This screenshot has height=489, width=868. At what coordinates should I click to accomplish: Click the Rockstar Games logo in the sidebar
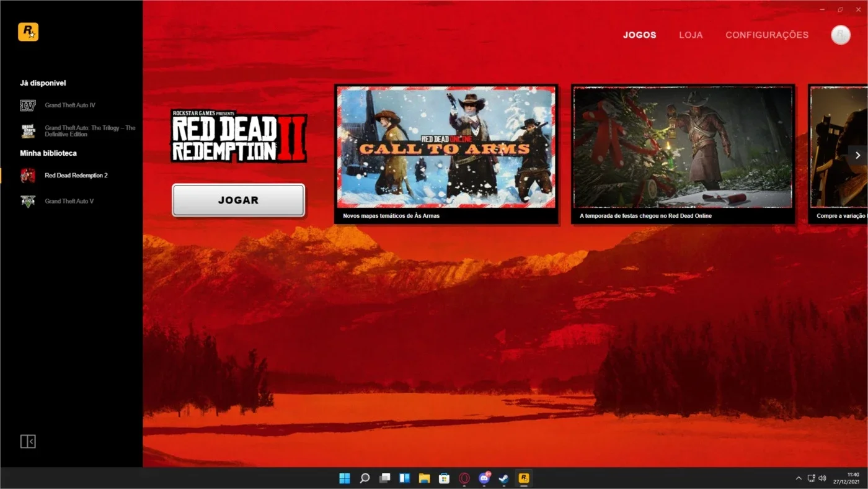(x=28, y=32)
